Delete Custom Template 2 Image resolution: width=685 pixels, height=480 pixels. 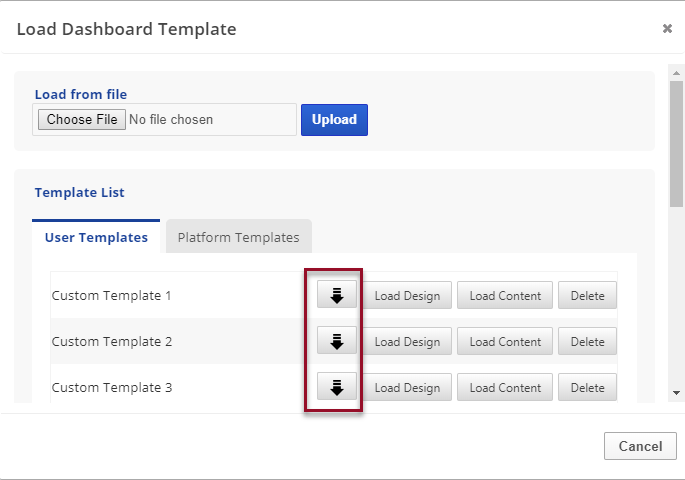click(x=587, y=342)
